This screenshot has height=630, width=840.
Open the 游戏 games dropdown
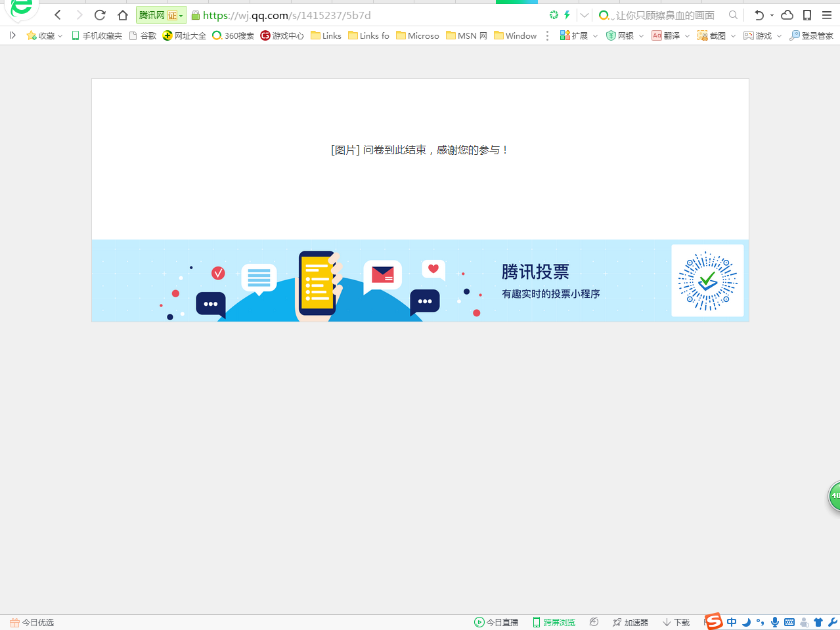click(763, 35)
